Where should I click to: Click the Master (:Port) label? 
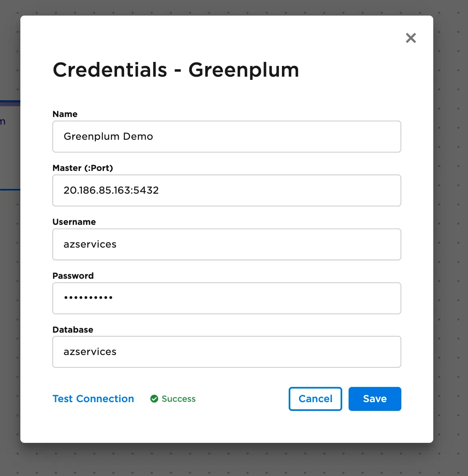pos(82,168)
